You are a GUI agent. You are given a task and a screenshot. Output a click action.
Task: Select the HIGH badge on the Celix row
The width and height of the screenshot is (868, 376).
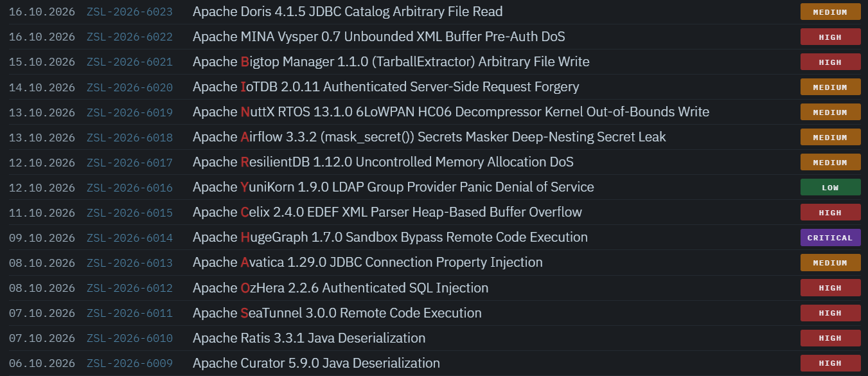830,213
